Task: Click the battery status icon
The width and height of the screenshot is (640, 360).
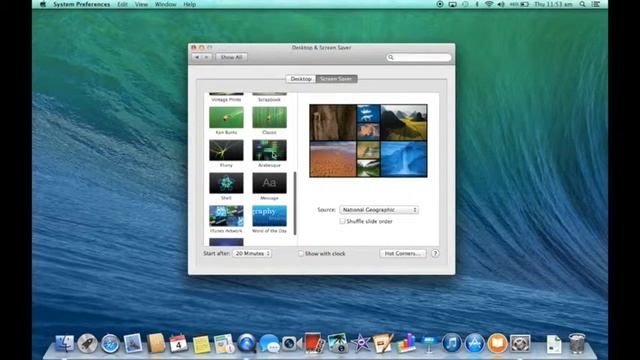Action: point(519,4)
